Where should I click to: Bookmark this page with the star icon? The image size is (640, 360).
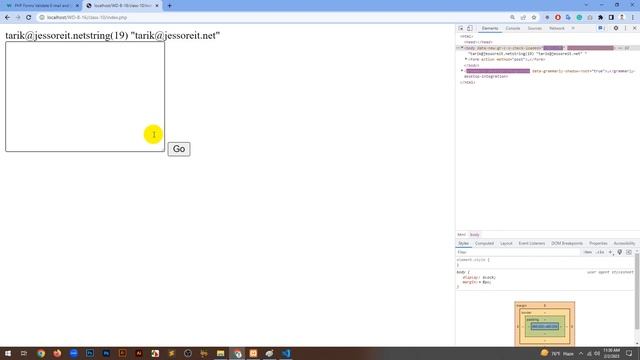pyautogui.click(x=533, y=18)
